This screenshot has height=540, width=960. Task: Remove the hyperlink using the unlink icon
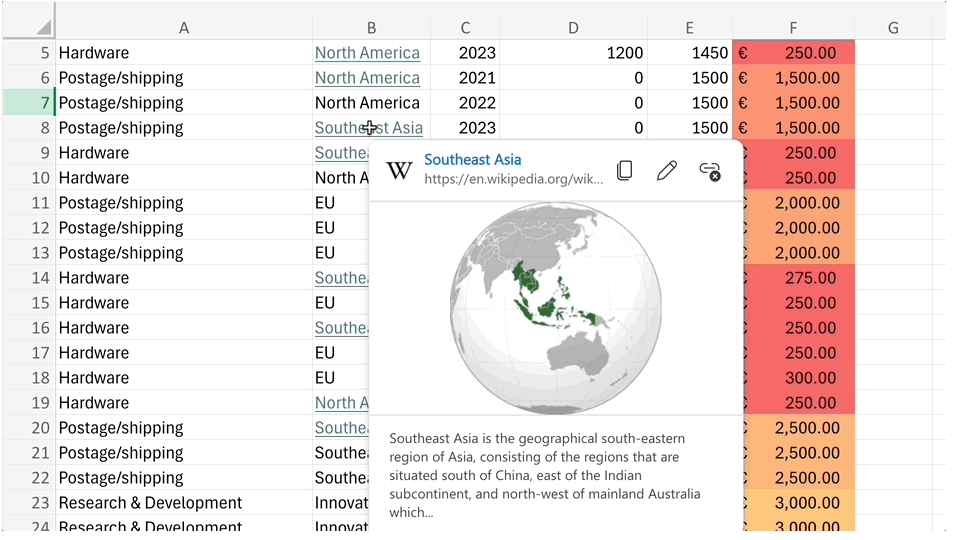[710, 171]
